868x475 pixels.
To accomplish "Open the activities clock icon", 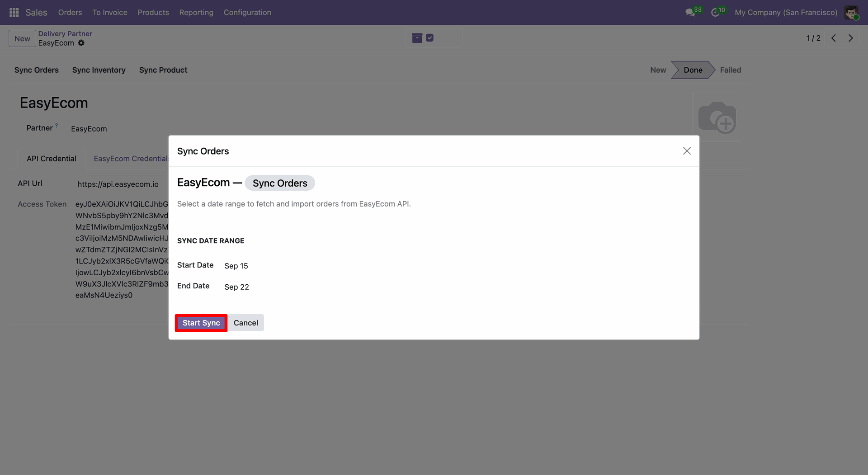I will (x=715, y=12).
